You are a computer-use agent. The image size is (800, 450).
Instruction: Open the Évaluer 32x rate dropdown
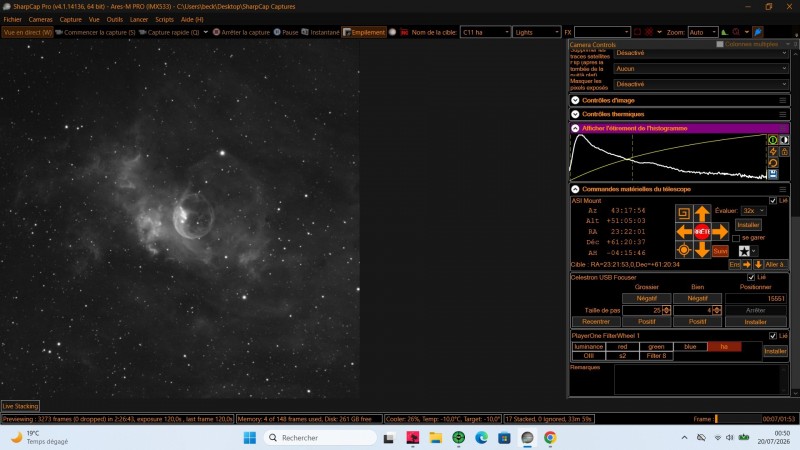pyautogui.click(x=753, y=211)
